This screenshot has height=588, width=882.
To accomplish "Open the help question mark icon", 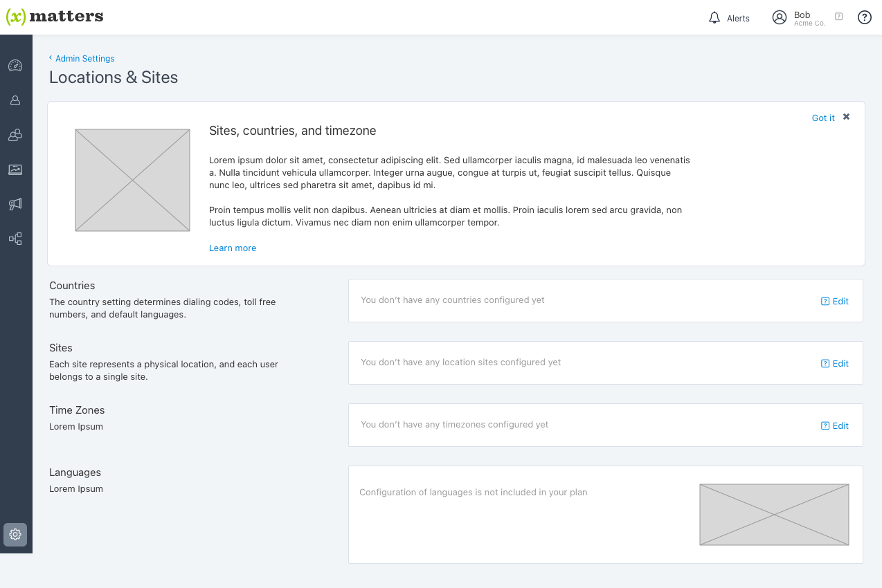I will pos(864,17).
